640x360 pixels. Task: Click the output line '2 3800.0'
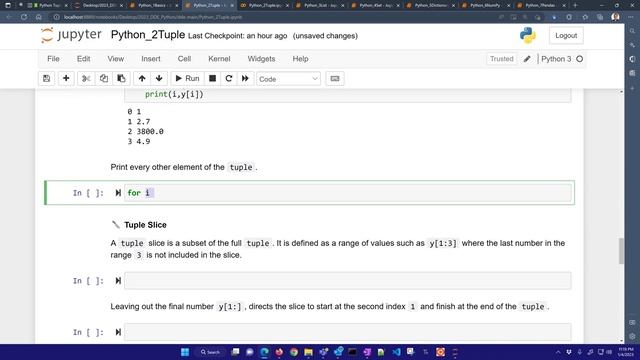pos(145,131)
